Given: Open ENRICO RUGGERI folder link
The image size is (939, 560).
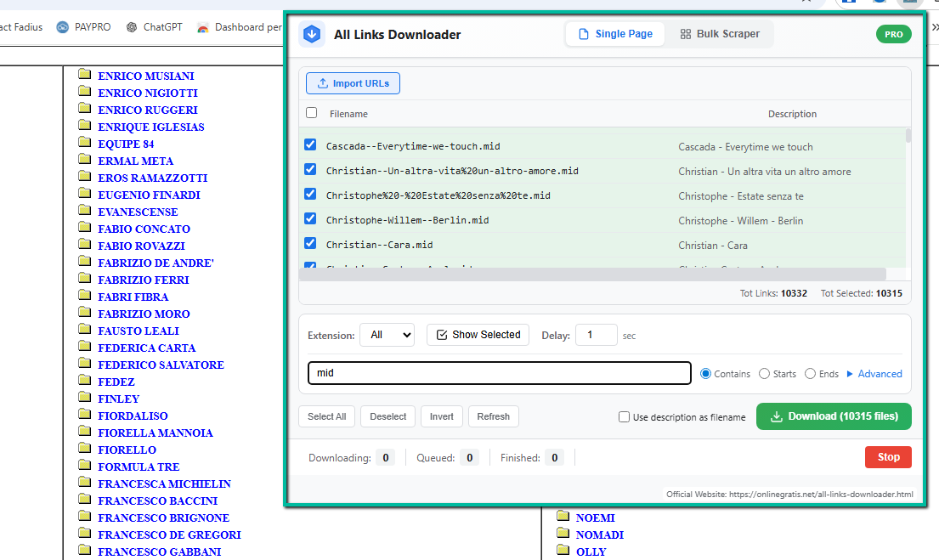Looking at the screenshot, I should 148,110.
